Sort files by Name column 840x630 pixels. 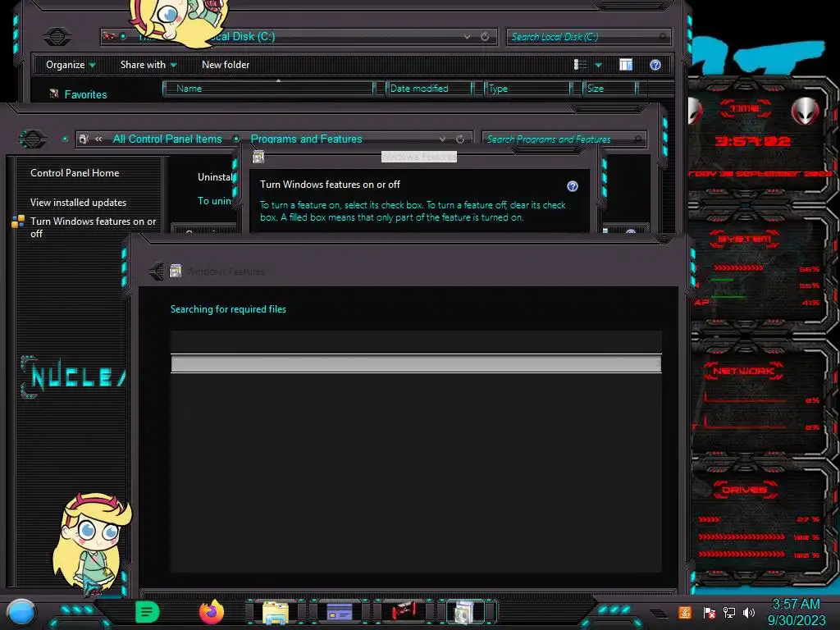tap(268, 89)
